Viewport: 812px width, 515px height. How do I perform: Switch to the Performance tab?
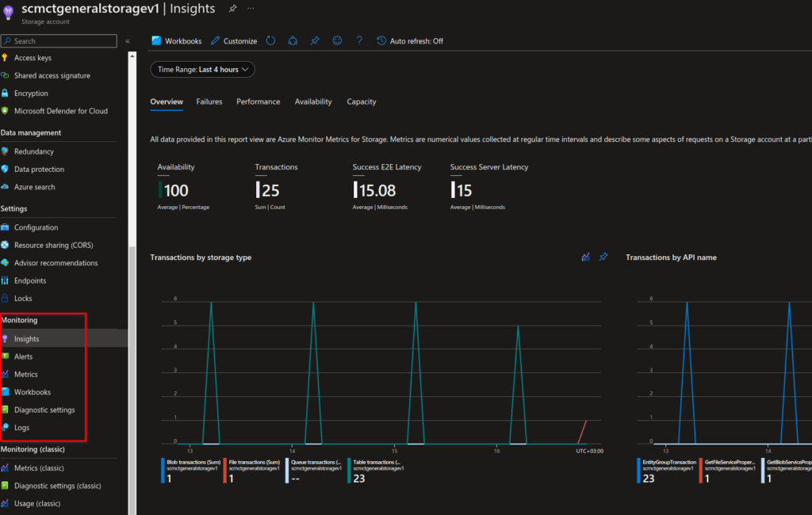tap(258, 101)
